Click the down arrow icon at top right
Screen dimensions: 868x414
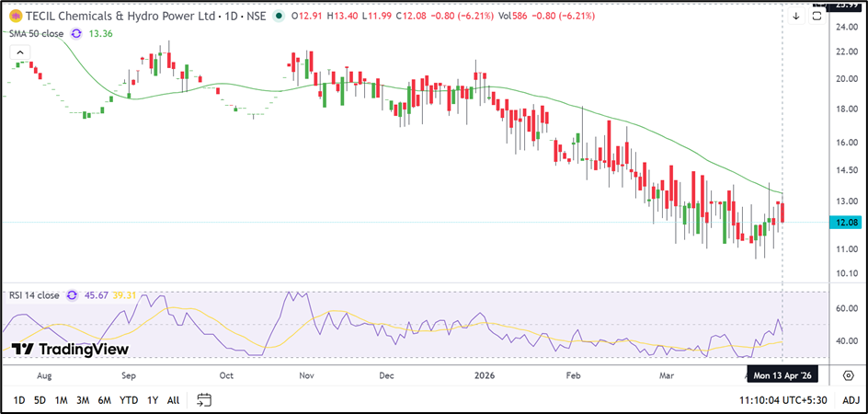[795, 16]
